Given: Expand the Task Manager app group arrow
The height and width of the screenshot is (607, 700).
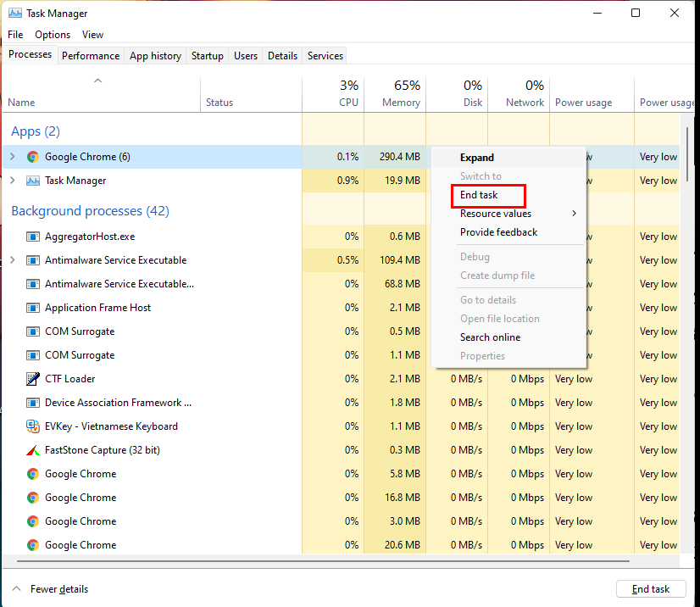Looking at the screenshot, I should [13, 180].
